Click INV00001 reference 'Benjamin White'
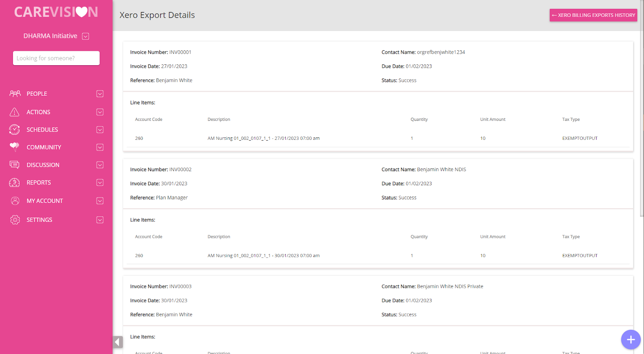The image size is (644, 354). (x=174, y=81)
